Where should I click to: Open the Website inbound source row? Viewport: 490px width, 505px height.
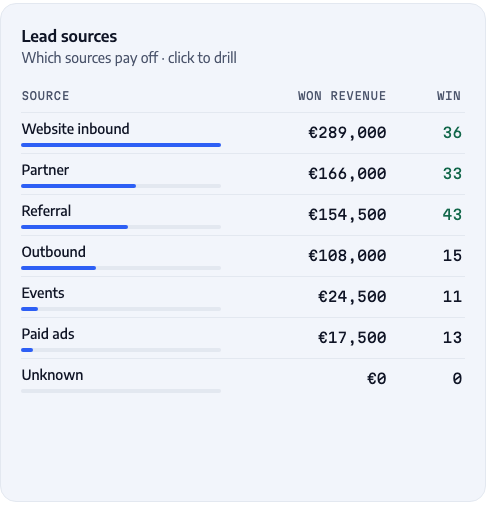(x=243, y=133)
